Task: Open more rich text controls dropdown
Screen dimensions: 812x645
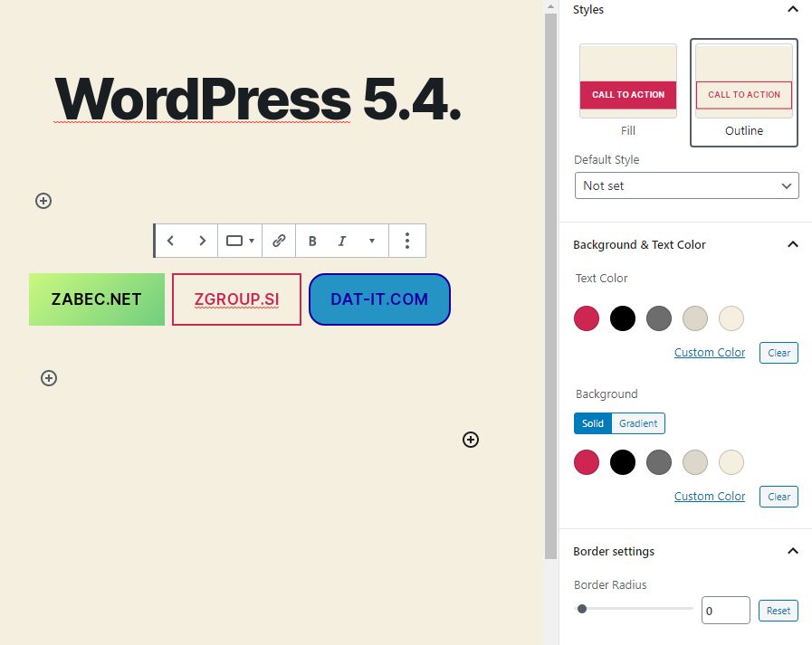Action: point(371,241)
